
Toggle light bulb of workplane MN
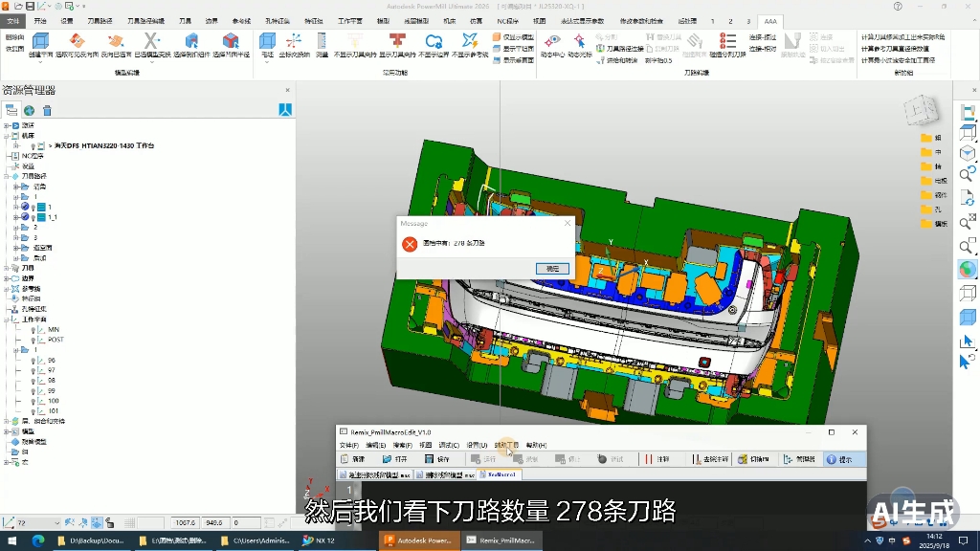[33, 330]
